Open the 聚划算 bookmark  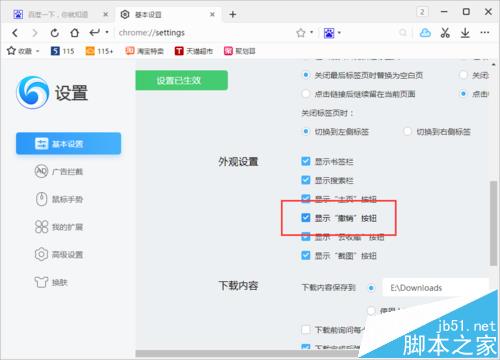click(240, 51)
